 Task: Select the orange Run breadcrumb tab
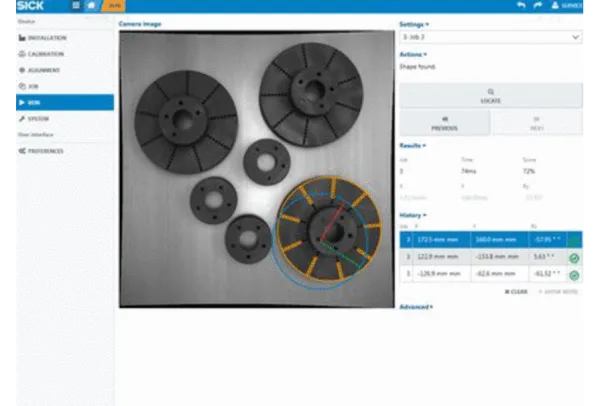pyautogui.click(x=114, y=6)
